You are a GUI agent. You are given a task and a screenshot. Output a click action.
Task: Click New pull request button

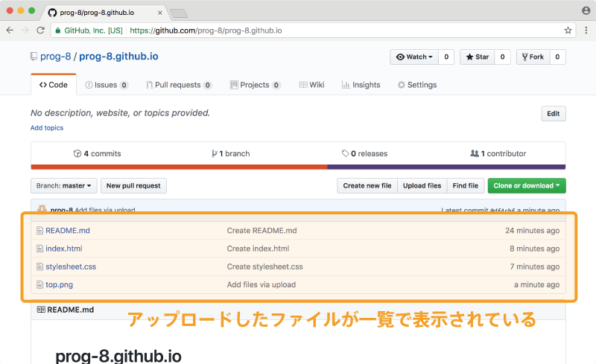click(x=133, y=186)
